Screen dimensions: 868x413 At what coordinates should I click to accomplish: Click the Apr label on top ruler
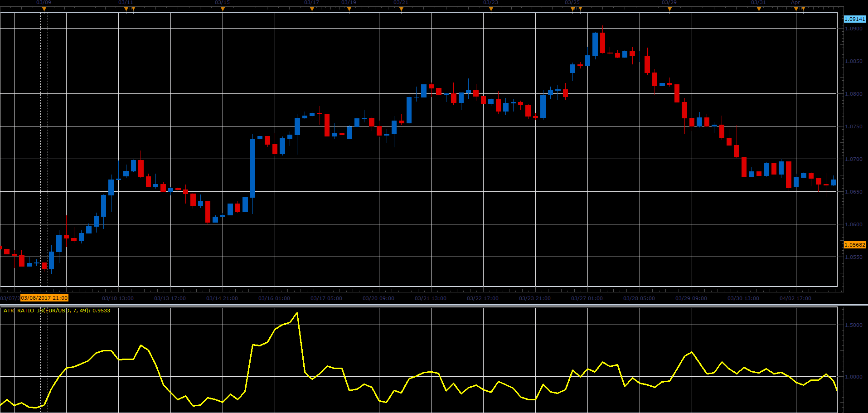pos(795,3)
